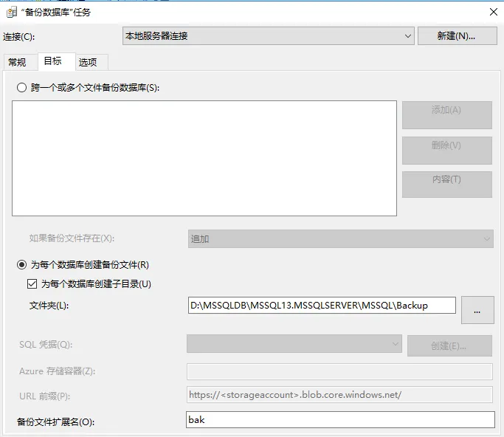Click the 删除(V) button
Viewport: 504px width, 437px height.
point(446,151)
